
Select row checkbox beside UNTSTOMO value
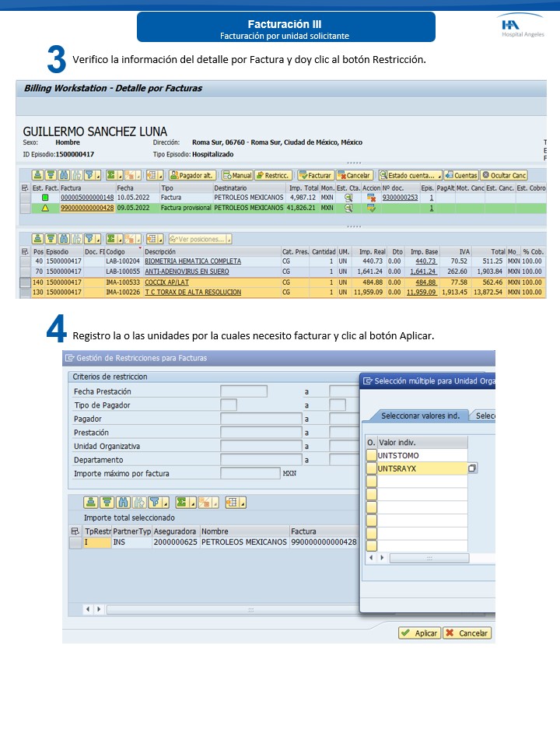371,455
